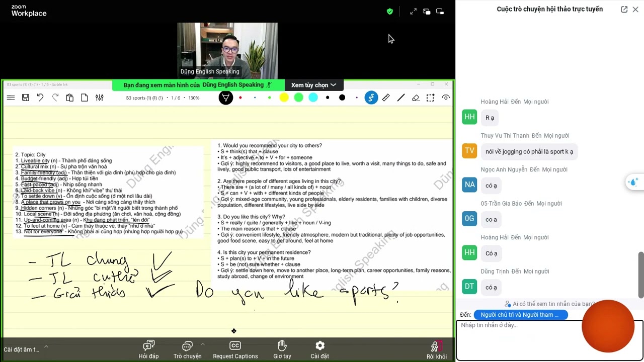Click the side-by-side window view icon
Viewport: 644px width, 362px height.
[440, 11]
